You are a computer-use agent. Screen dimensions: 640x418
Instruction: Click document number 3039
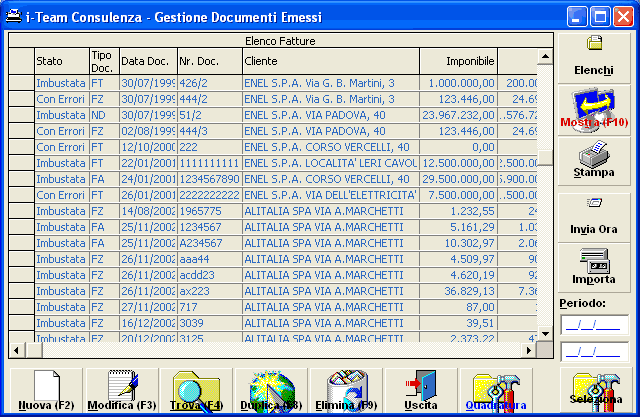click(210, 323)
